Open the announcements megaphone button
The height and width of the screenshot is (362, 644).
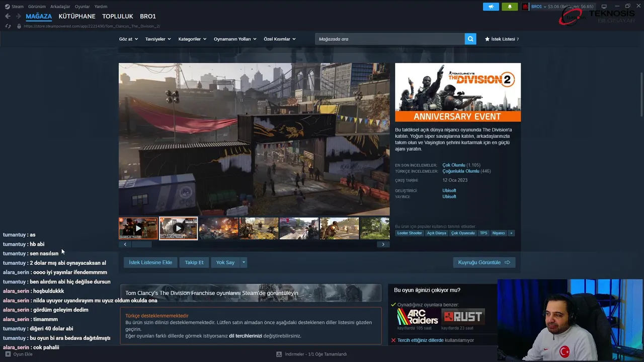click(x=491, y=7)
